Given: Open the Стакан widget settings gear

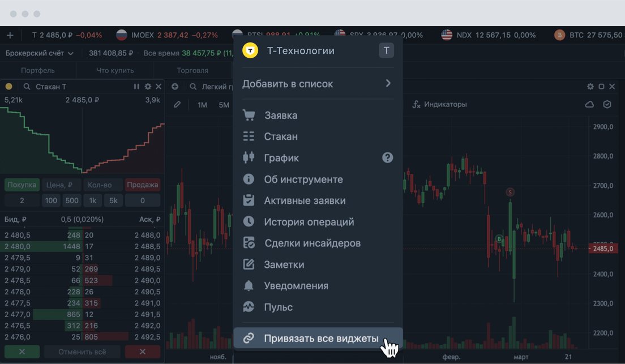Looking at the screenshot, I should pos(148,87).
